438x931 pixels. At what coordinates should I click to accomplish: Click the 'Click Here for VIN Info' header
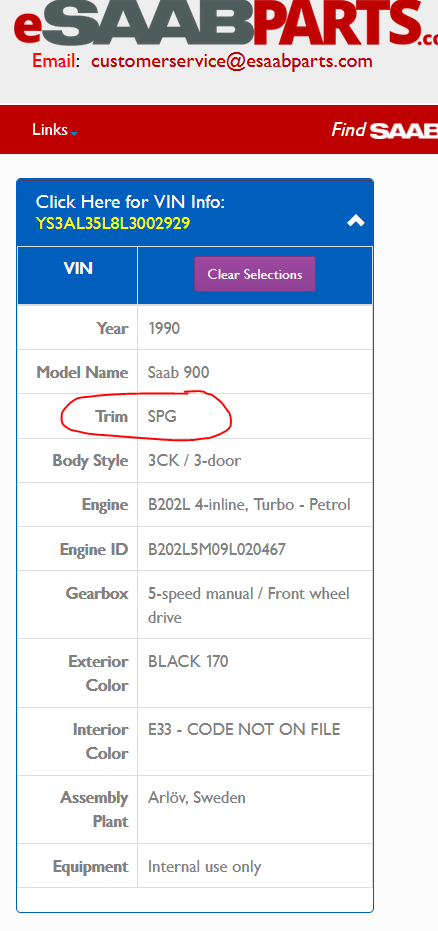point(130,202)
